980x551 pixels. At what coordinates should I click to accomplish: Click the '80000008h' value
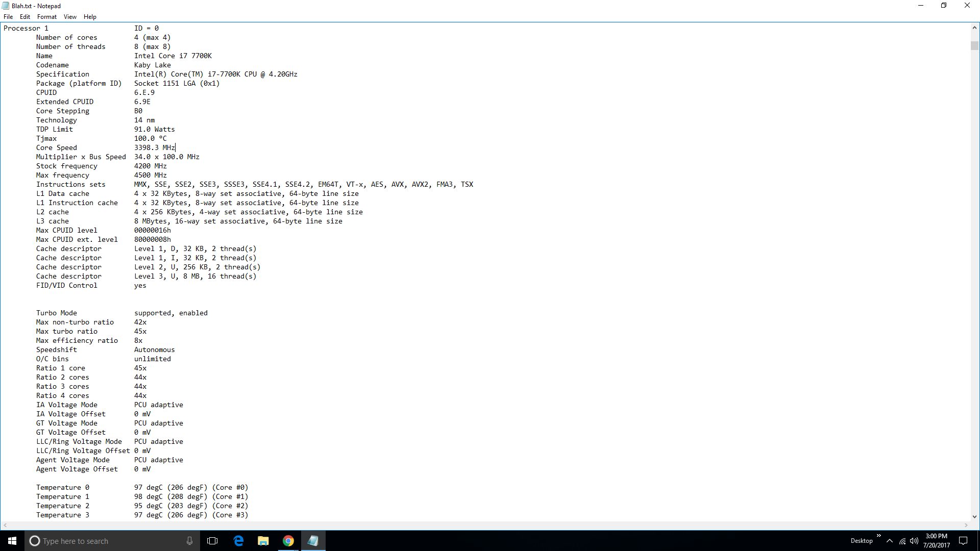(153, 239)
